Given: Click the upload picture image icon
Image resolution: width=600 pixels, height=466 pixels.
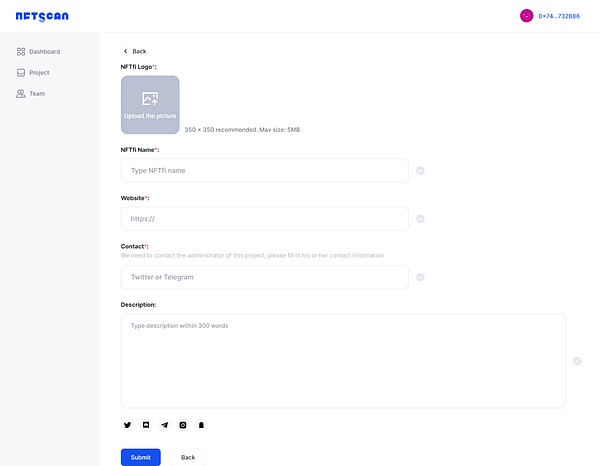Looking at the screenshot, I should [150, 98].
